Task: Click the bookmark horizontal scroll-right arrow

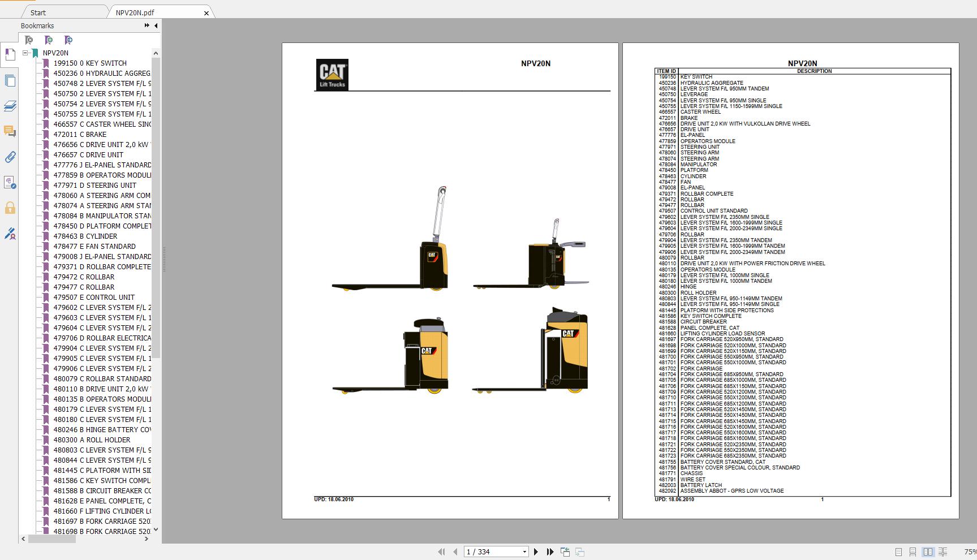Action: coord(147,539)
